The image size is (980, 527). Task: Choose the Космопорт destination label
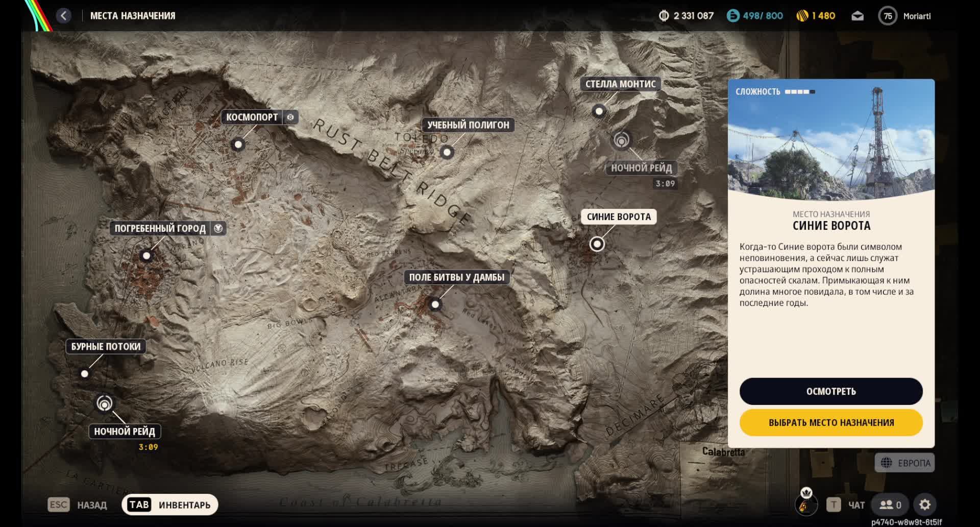pyautogui.click(x=252, y=117)
